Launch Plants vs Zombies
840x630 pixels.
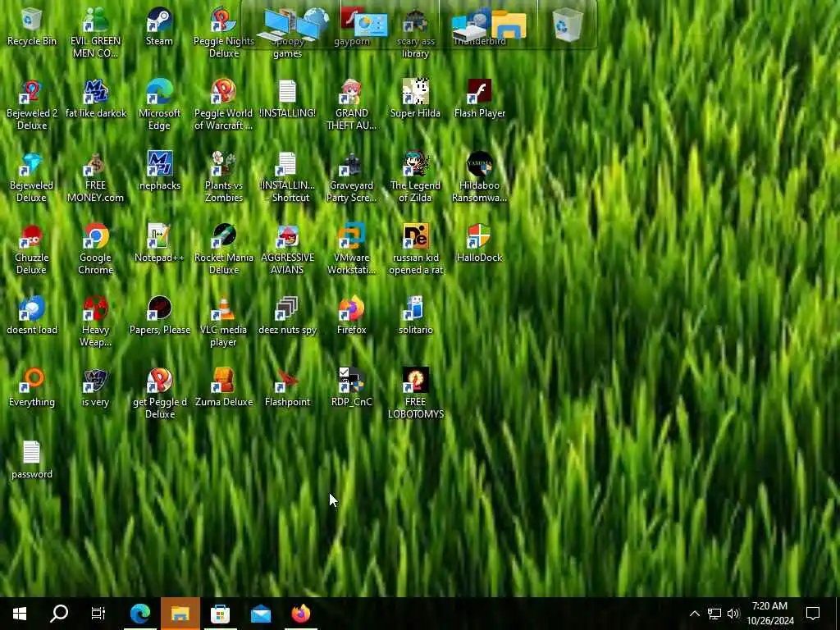223,177
